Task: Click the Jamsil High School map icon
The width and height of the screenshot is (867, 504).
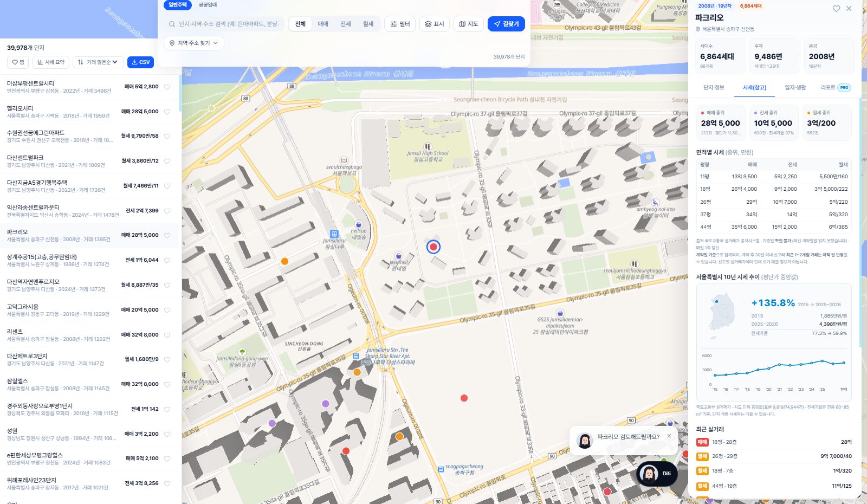Action: pyautogui.click(x=428, y=146)
